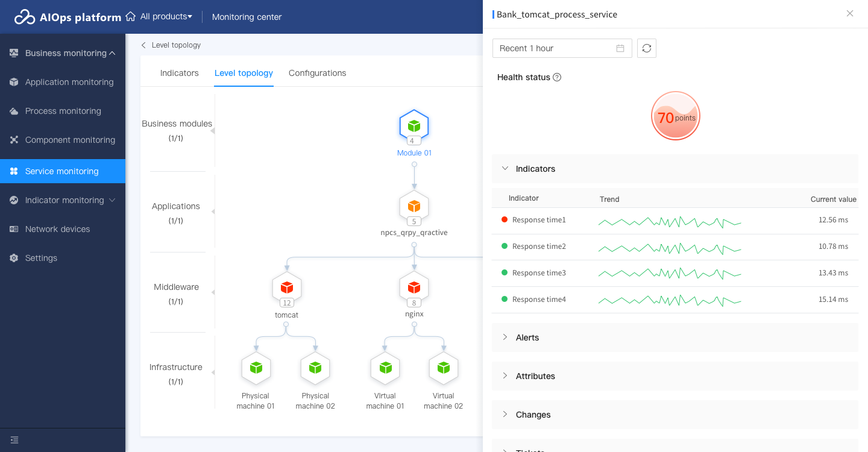
Task: Click the back arrow beside Level topology
Action: pos(143,45)
